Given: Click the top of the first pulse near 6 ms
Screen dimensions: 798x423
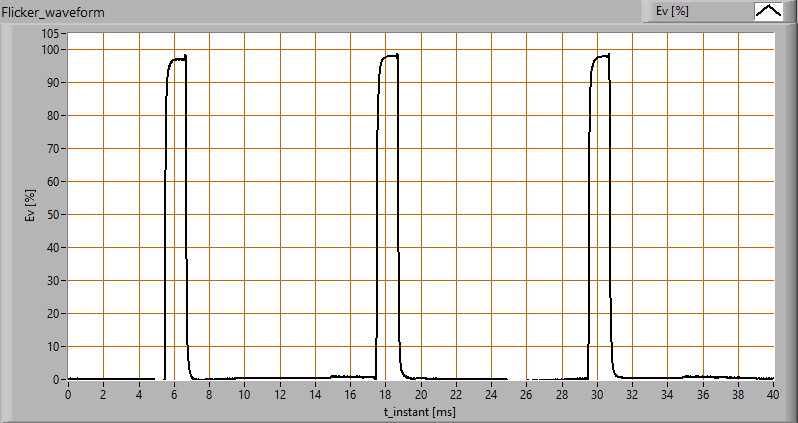Looking at the screenshot, I should click(177, 59).
